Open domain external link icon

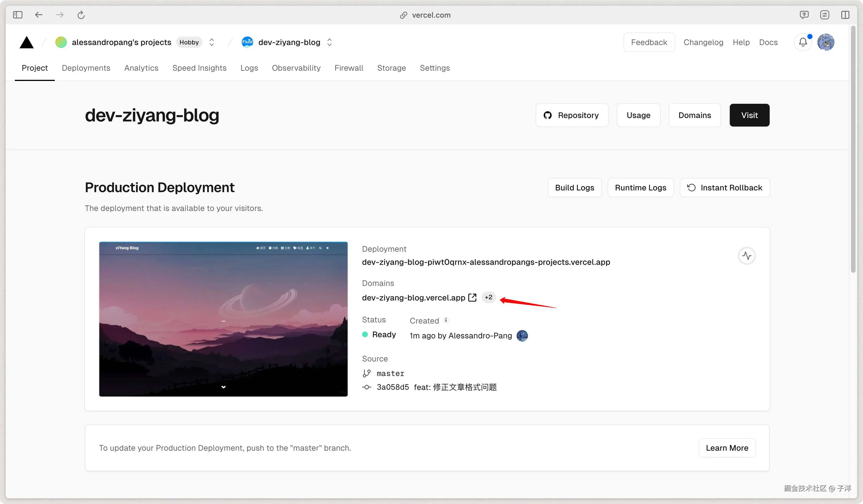(472, 297)
